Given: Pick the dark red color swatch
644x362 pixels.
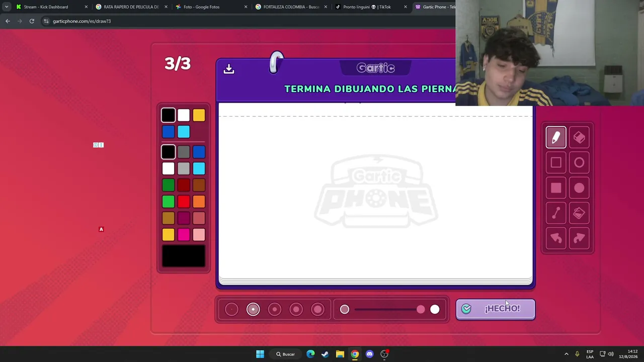Looking at the screenshot, I should click(x=184, y=185).
